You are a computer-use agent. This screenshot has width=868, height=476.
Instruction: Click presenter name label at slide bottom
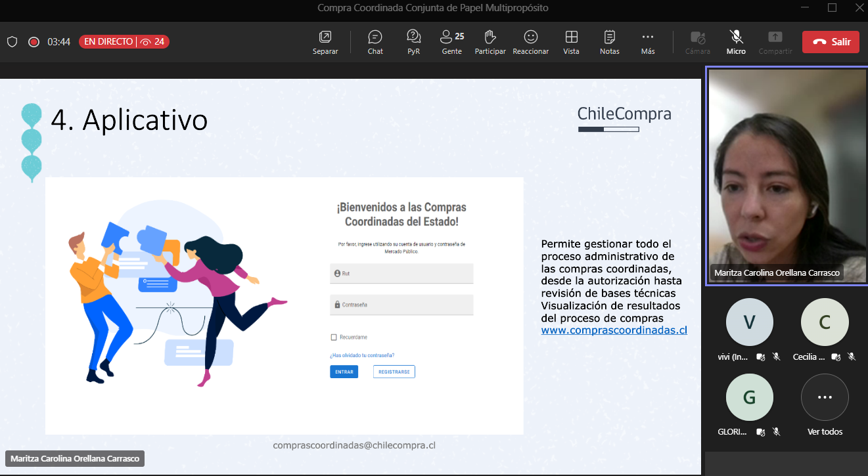tap(75, 459)
